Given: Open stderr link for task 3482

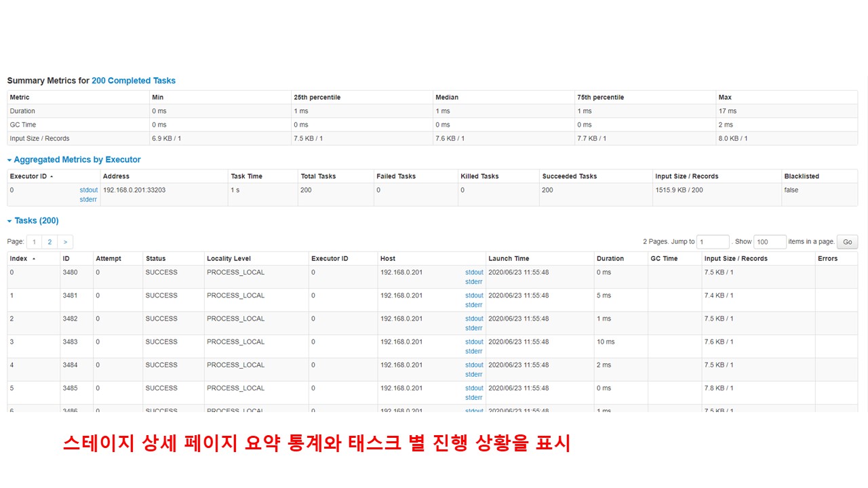Looking at the screenshot, I should (x=473, y=328).
